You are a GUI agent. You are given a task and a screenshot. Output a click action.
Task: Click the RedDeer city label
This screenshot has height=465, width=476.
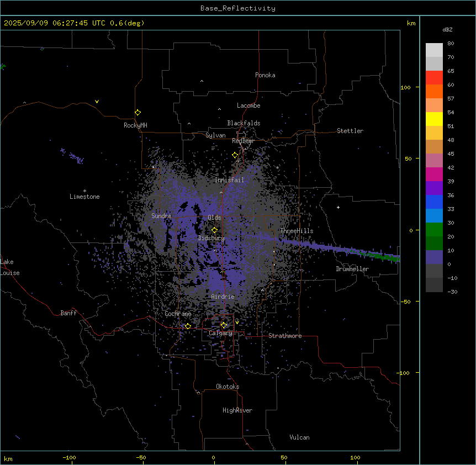243,141
